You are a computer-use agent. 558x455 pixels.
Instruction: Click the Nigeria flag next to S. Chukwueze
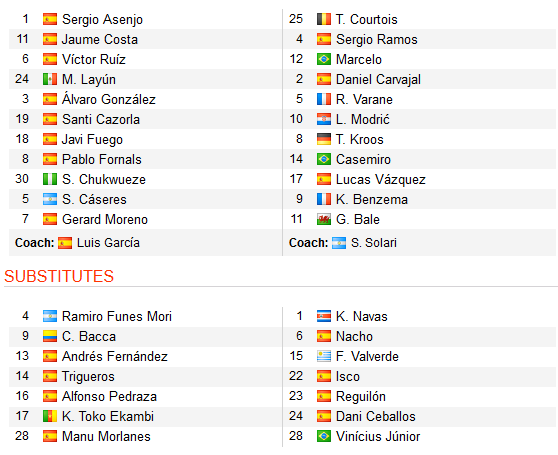(50, 179)
